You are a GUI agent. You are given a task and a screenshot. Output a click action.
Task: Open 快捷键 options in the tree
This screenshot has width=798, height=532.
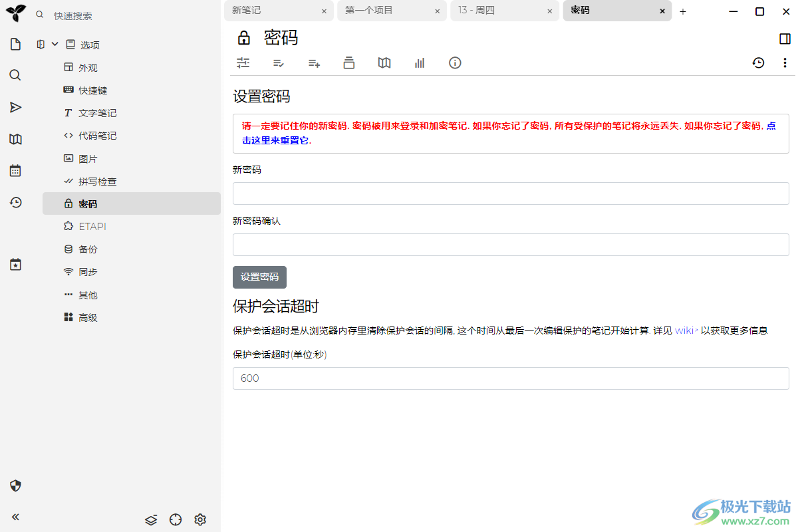point(93,90)
